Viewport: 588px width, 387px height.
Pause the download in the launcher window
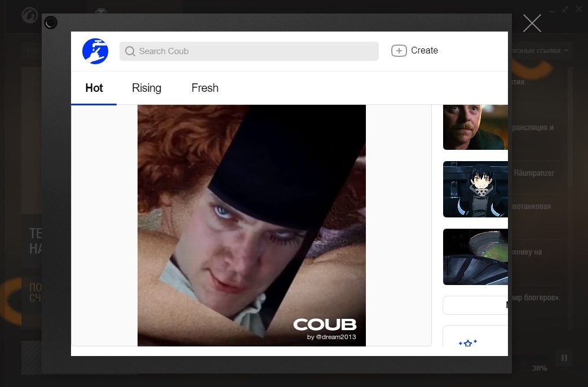point(564,358)
